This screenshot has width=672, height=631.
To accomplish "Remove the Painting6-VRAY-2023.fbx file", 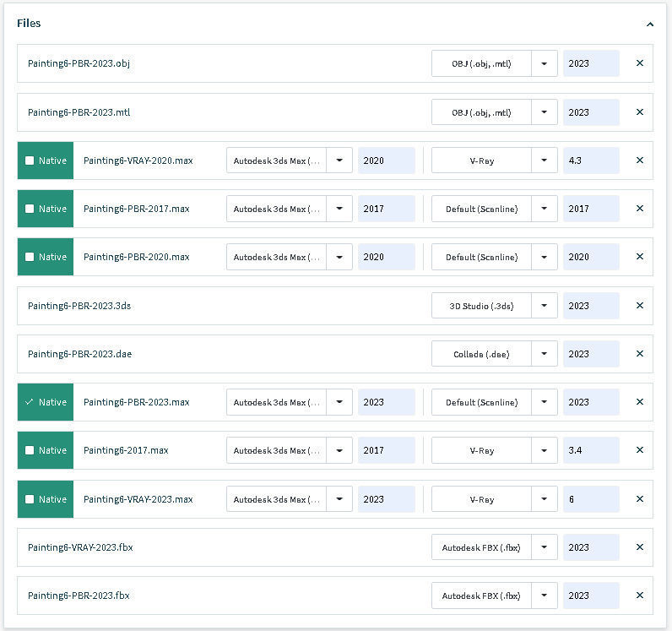I will (x=639, y=547).
